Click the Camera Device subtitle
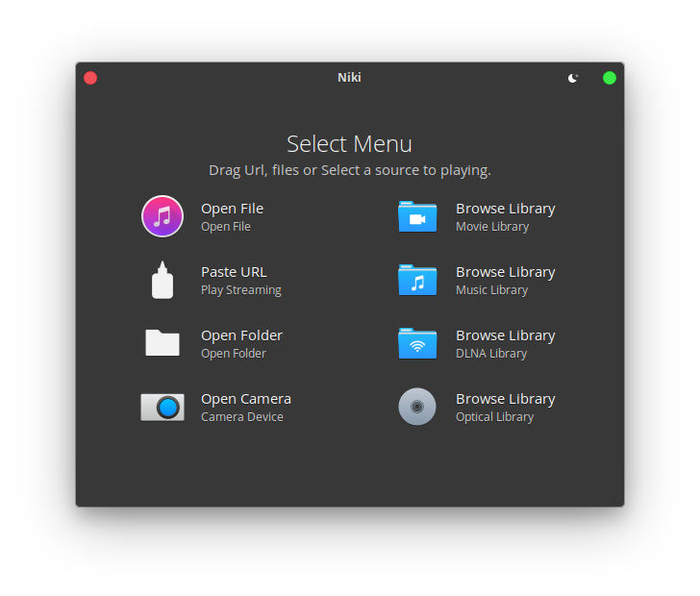700x596 pixels. pos(242,416)
